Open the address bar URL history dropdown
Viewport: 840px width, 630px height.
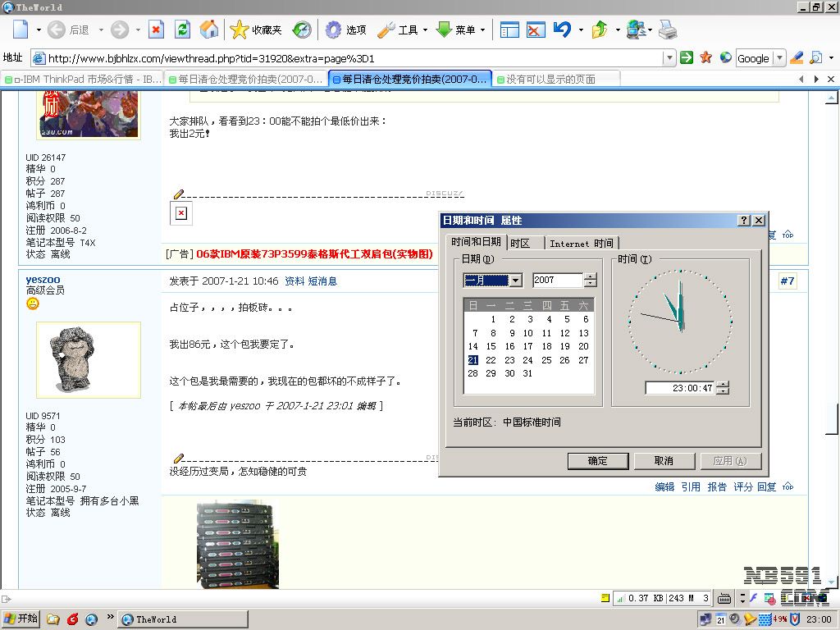click(x=669, y=58)
